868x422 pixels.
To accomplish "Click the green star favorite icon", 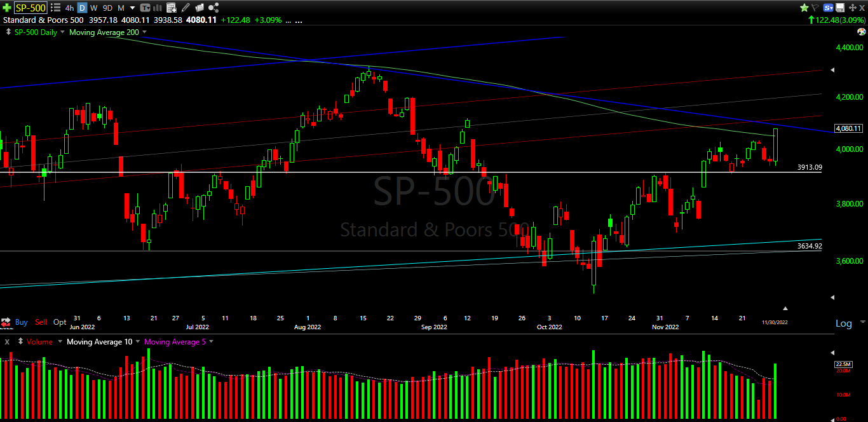I will [804, 8].
